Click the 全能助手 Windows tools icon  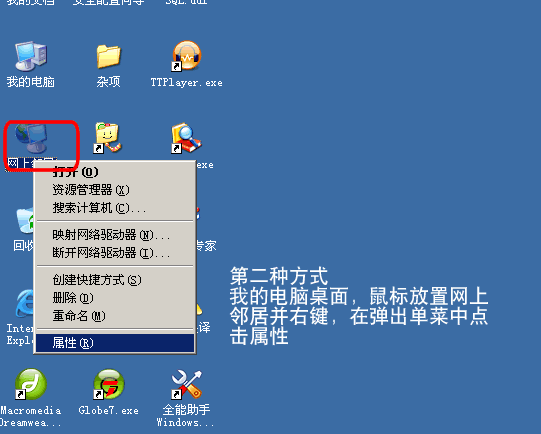coord(186,384)
